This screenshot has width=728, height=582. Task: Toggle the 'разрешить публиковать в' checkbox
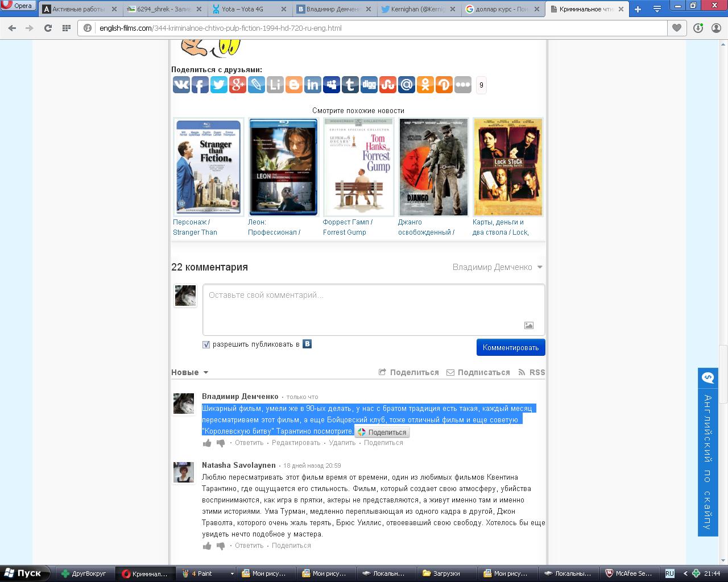[x=206, y=344]
